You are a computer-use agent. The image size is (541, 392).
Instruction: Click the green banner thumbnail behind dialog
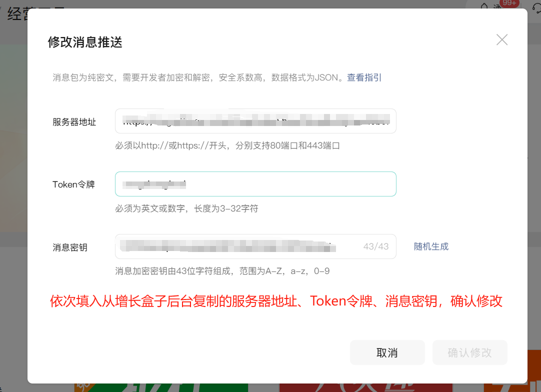coord(160,387)
